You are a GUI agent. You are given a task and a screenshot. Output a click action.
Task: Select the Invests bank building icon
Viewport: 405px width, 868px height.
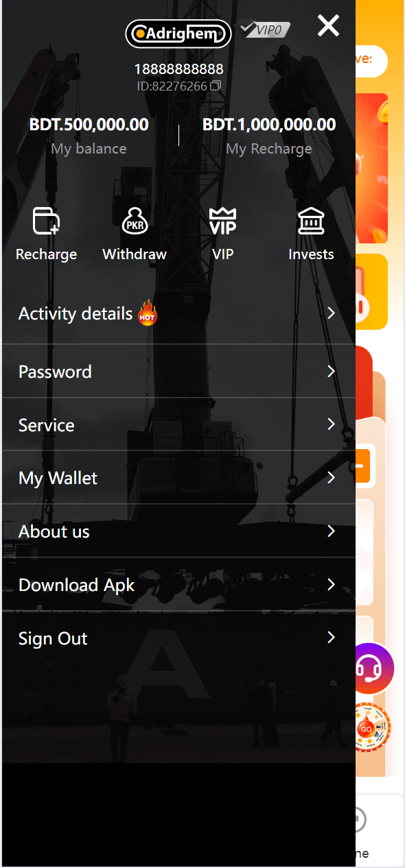[x=311, y=221]
